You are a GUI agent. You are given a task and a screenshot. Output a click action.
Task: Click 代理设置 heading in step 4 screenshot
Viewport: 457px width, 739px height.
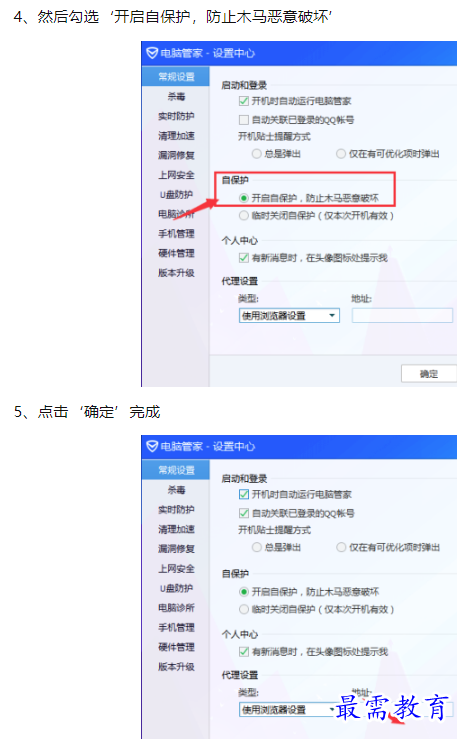click(240, 281)
